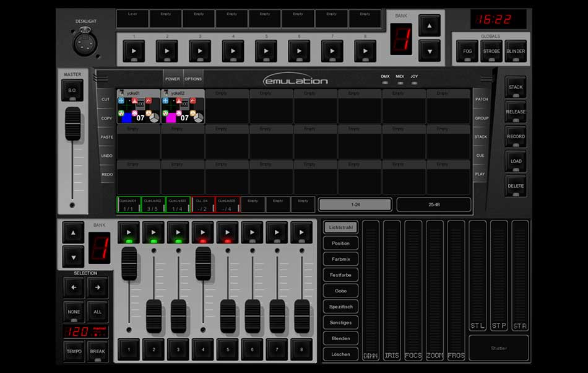Screen dimensions: 588x373
Task: Toggle the master B.O. blackout button
Action: 72,90
